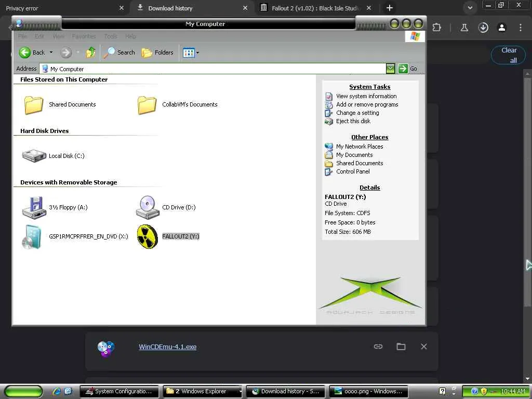532x399 pixels.
Task: Select the Local Disk (C:) drive icon
Action: [34, 156]
